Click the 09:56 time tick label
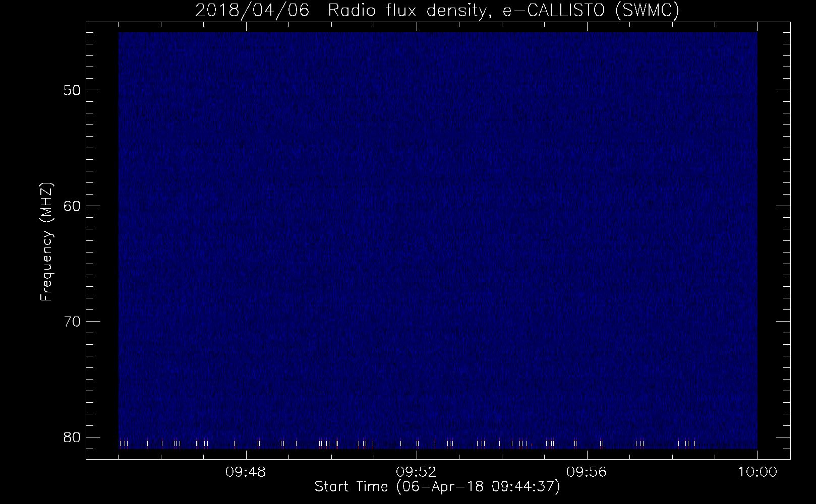Viewport: 816px width, 504px height. pyautogui.click(x=587, y=472)
